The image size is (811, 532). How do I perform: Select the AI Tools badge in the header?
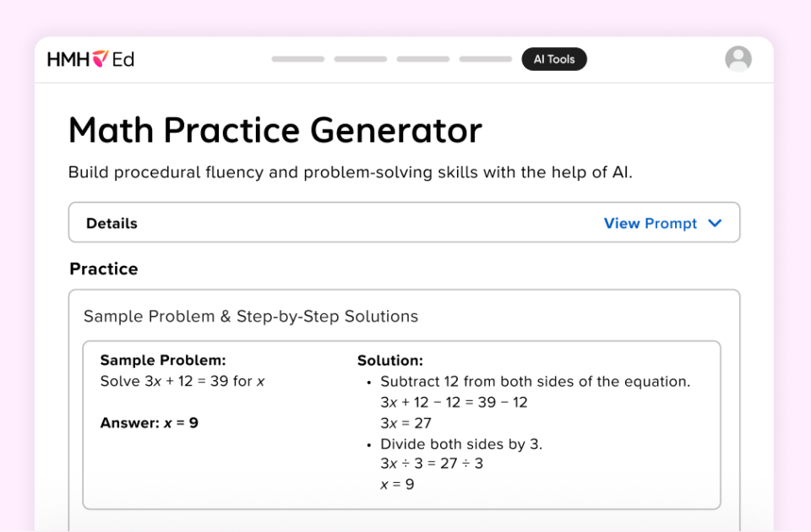[x=554, y=59]
